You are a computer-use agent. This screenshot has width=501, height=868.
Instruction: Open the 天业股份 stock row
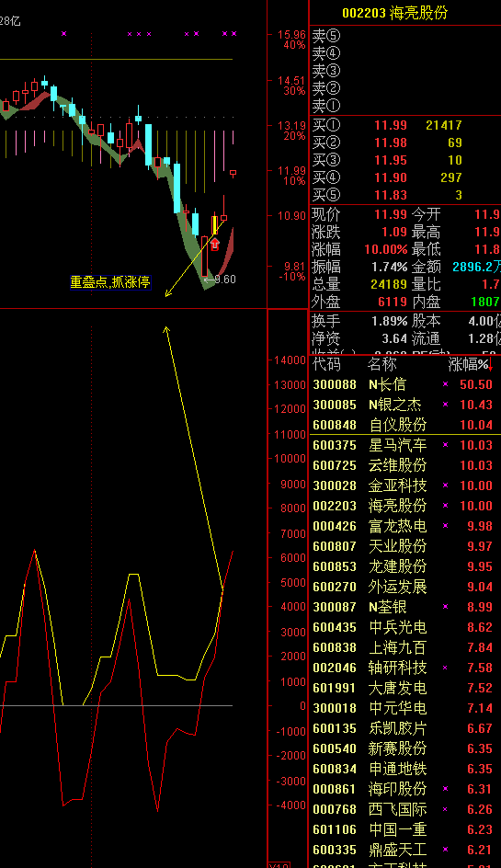tap(404, 546)
